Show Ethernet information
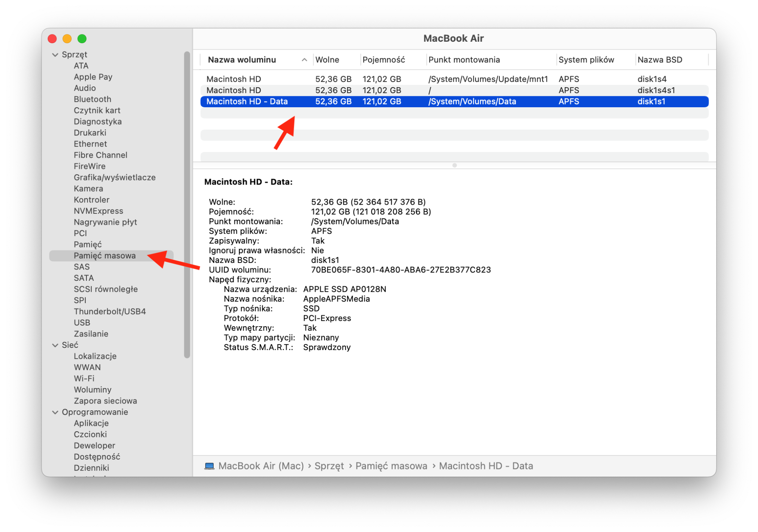 (x=90, y=144)
